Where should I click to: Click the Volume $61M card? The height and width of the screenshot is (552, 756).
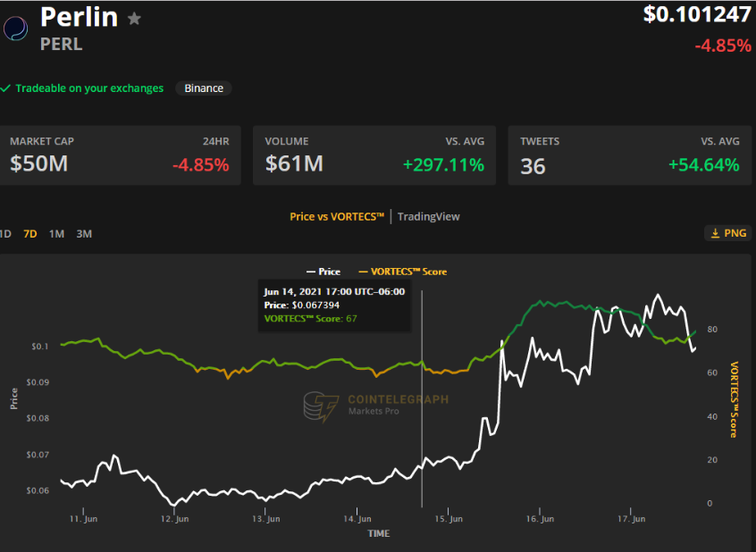(374, 155)
